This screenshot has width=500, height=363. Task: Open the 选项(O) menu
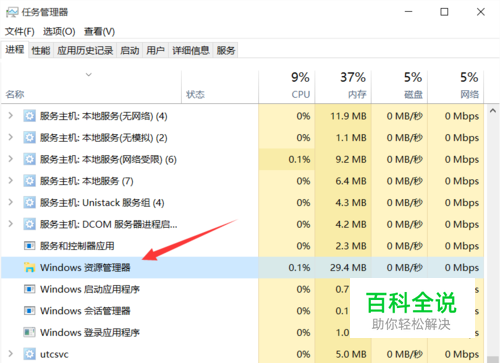[59, 32]
